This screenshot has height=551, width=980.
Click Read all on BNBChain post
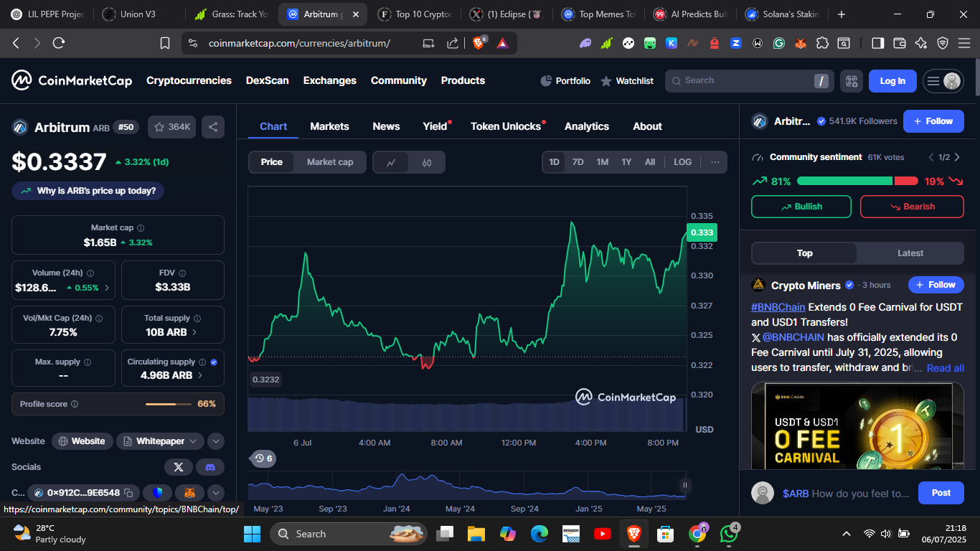click(946, 368)
